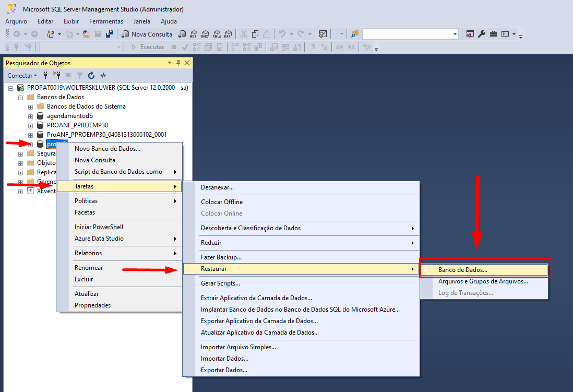
Task: Click the Refresh icon in Object Explorer
Action: click(x=91, y=75)
